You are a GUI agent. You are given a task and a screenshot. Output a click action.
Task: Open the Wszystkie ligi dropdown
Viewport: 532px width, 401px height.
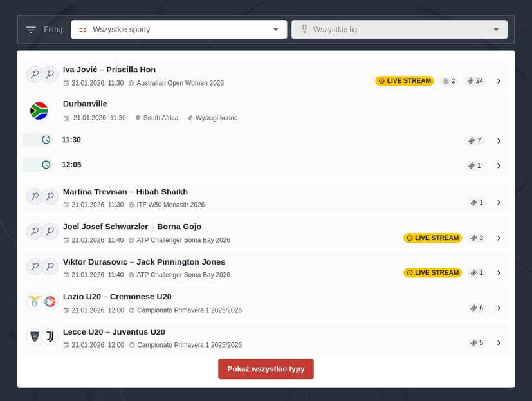[x=399, y=30]
